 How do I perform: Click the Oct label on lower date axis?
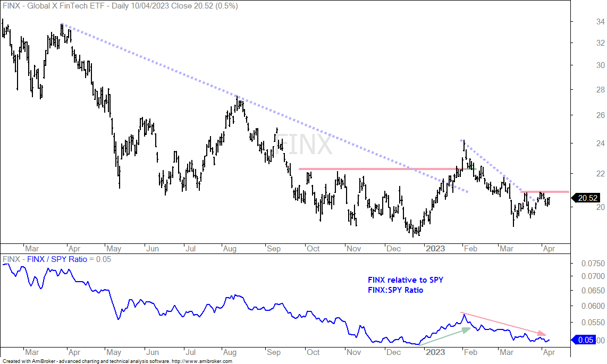click(x=313, y=352)
